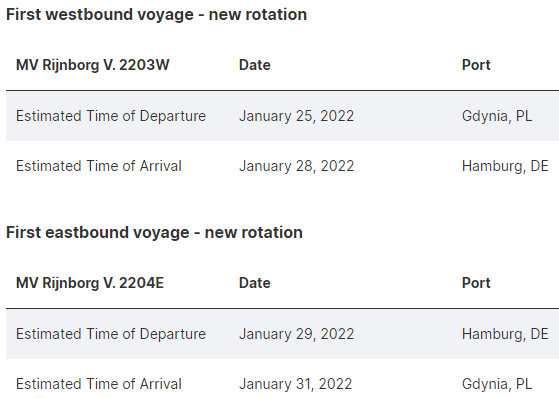Click Estimated Time of Arrival in westbound table

coord(99,166)
